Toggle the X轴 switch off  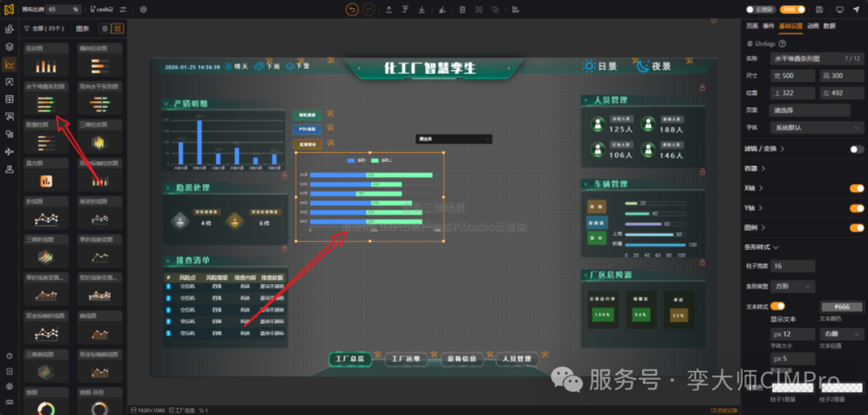point(857,188)
